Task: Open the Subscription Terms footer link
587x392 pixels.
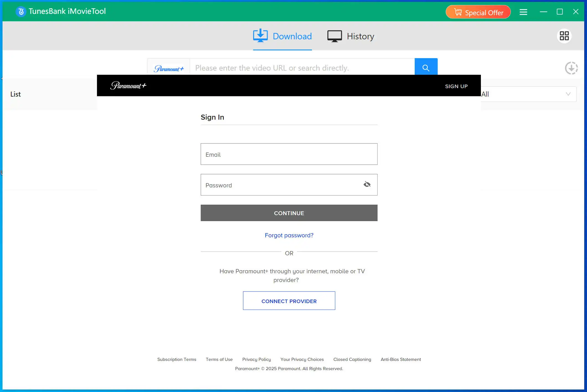Action: click(177, 359)
